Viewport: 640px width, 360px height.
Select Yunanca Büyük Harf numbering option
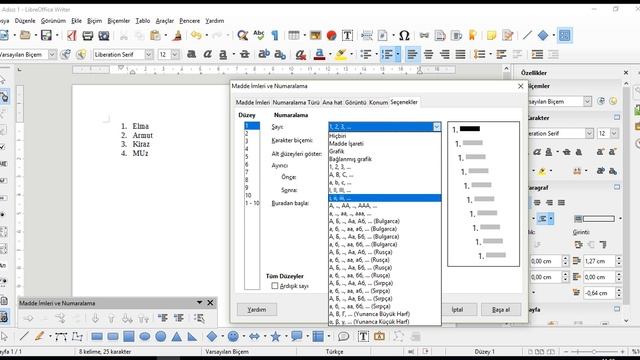[384, 314]
